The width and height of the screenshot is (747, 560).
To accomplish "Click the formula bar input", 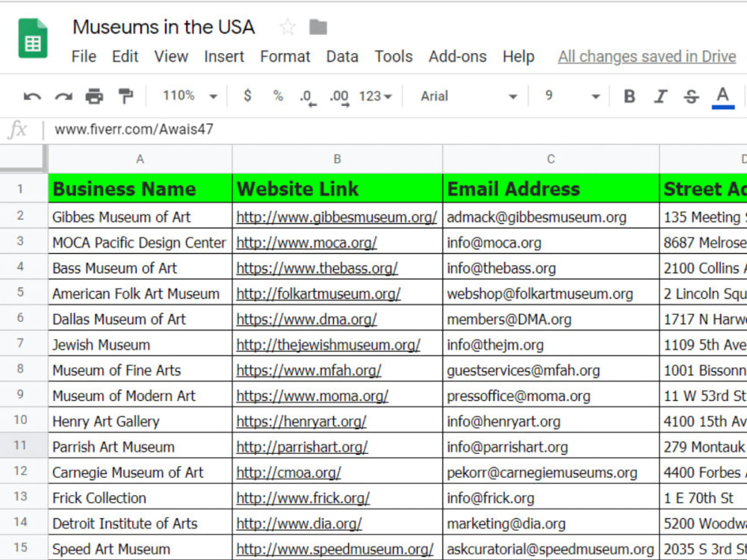I will pyautogui.click(x=395, y=129).
